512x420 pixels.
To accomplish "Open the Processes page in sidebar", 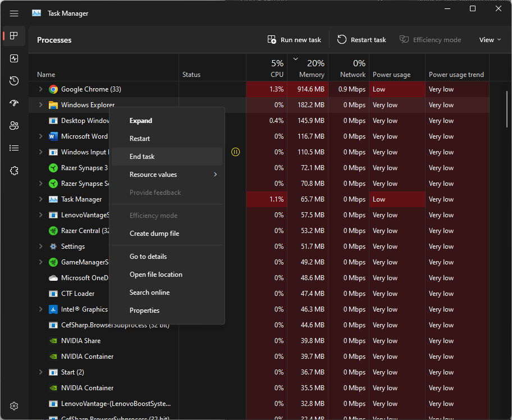I will (x=13, y=35).
